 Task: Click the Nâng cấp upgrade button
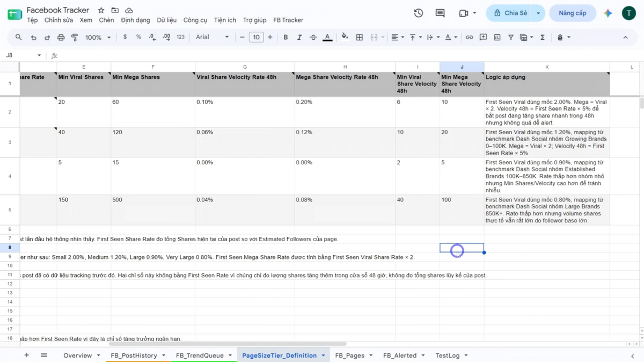[x=573, y=13]
